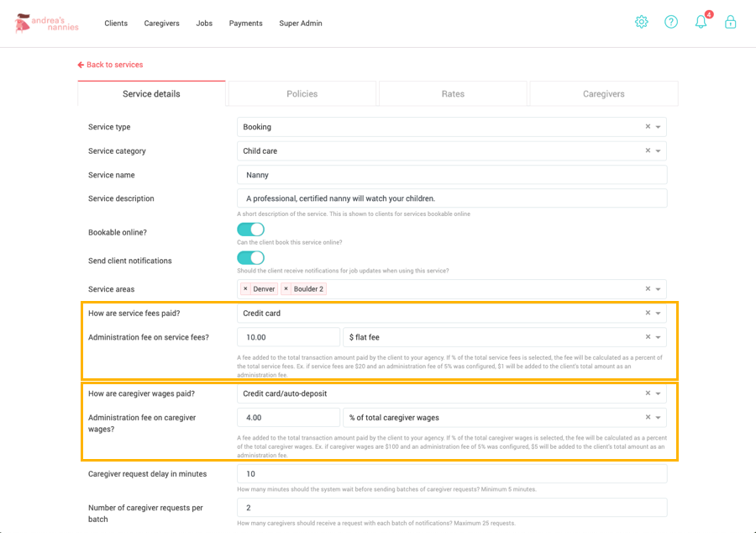Click the Service name field
The width and height of the screenshot is (756, 533).
click(x=452, y=175)
